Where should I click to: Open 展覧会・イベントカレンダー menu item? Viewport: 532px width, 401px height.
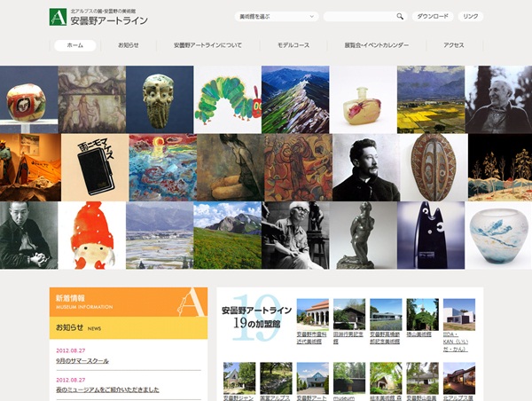pyautogui.click(x=376, y=45)
